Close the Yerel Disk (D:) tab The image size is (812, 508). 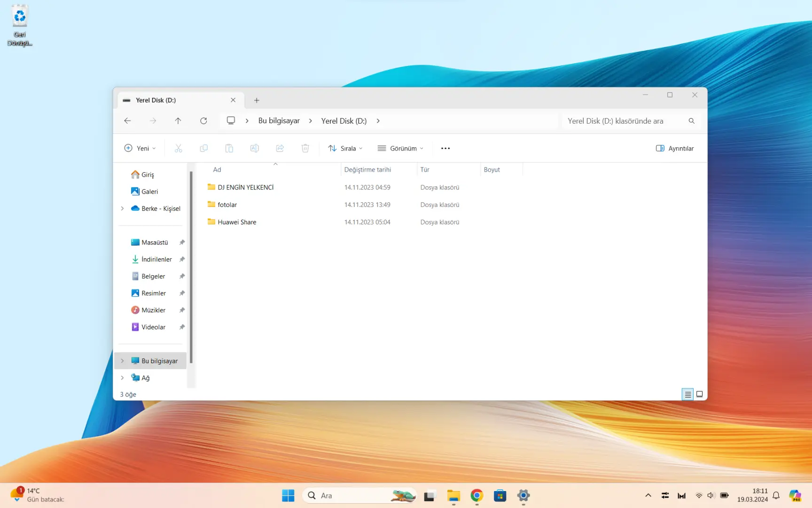coord(233,100)
